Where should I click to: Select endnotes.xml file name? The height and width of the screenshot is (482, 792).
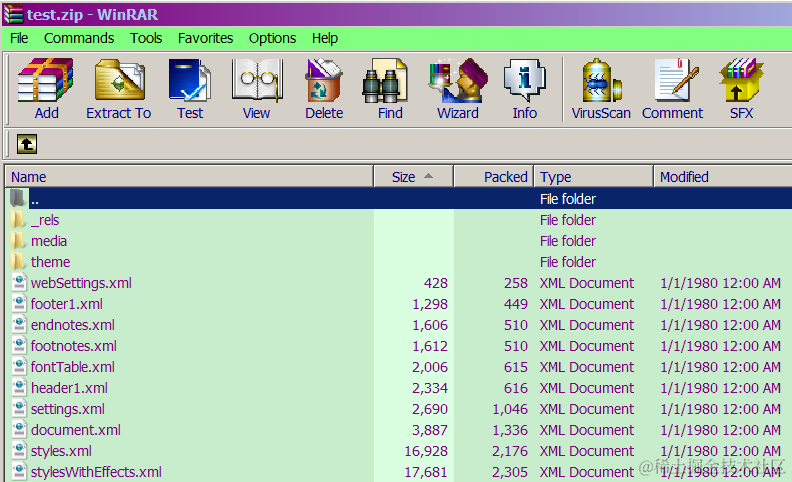pos(73,325)
